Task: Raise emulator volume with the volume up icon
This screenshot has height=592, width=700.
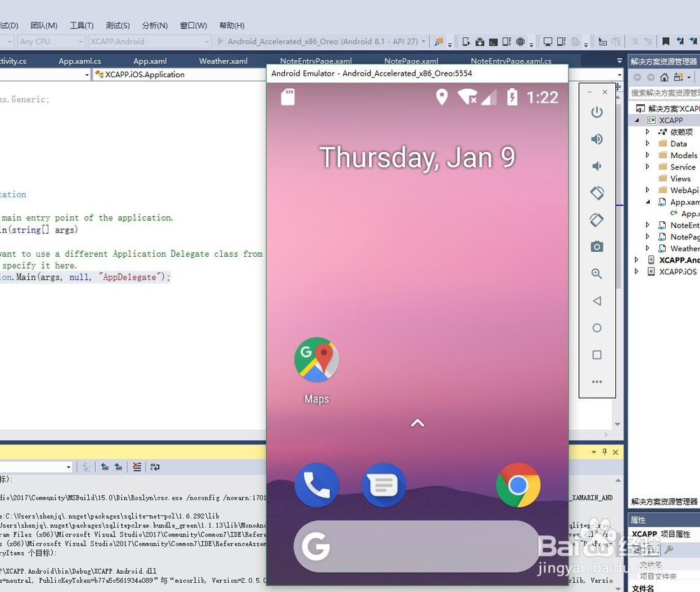Action: point(597,139)
